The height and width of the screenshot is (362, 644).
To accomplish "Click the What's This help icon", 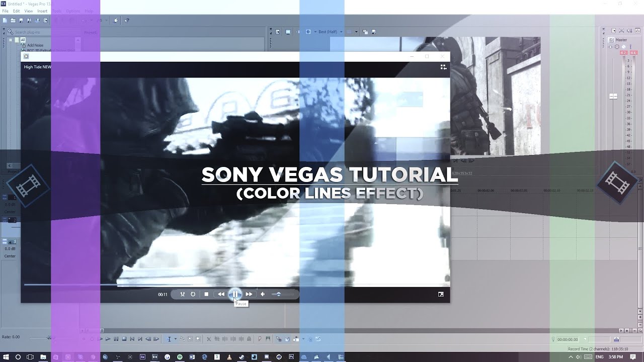I will pos(127,21).
